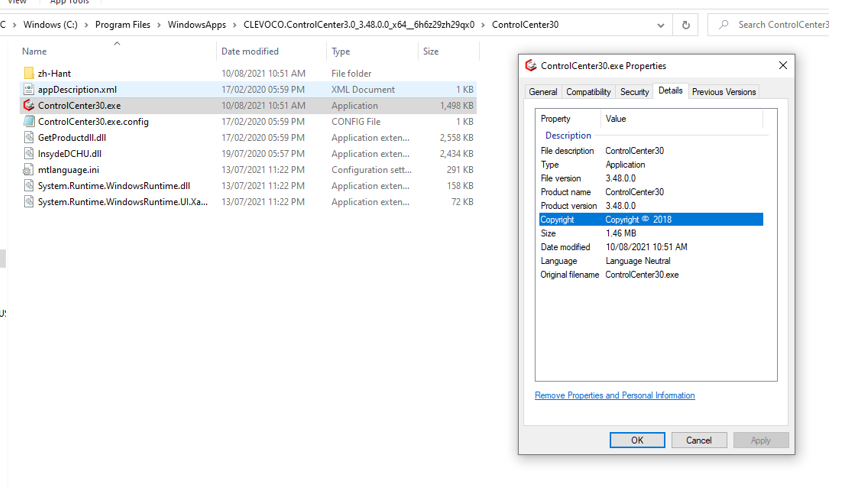
Task: Click the System.Runtime.WindowsRuntime.dll file icon
Action: 29,186
